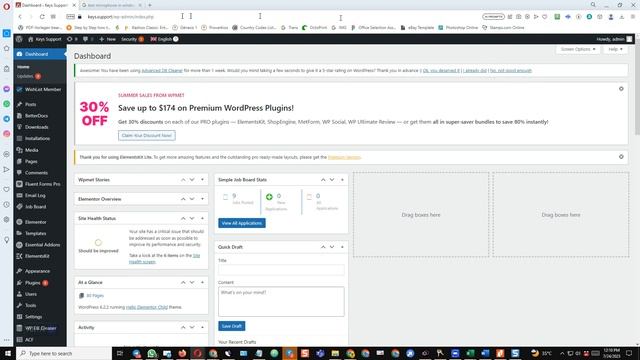Click the Hello Elementor Child theme link
The width and height of the screenshot is (640, 360).
(147, 307)
